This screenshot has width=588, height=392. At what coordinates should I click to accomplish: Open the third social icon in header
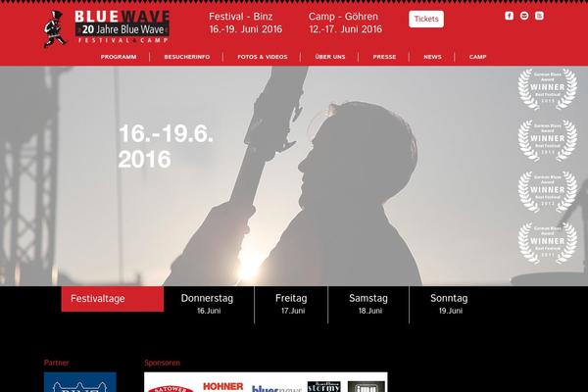[x=539, y=16]
